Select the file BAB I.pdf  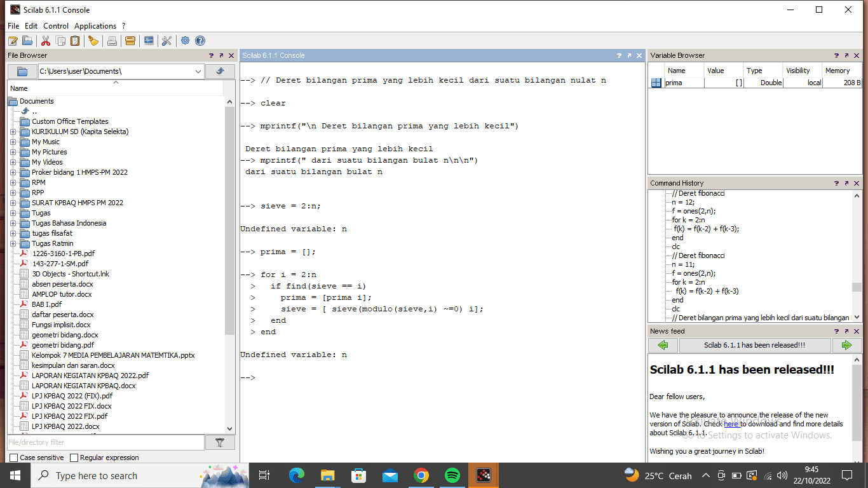pyautogui.click(x=47, y=304)
